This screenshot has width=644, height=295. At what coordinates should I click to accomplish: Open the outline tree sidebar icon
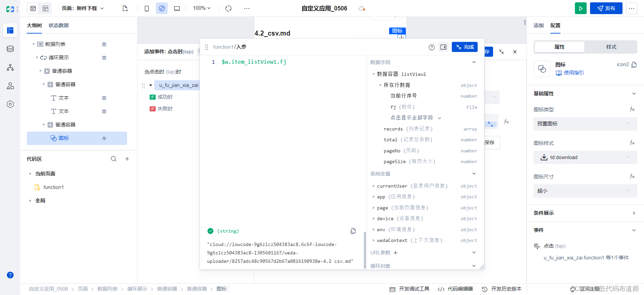click(x=10, y=31)
